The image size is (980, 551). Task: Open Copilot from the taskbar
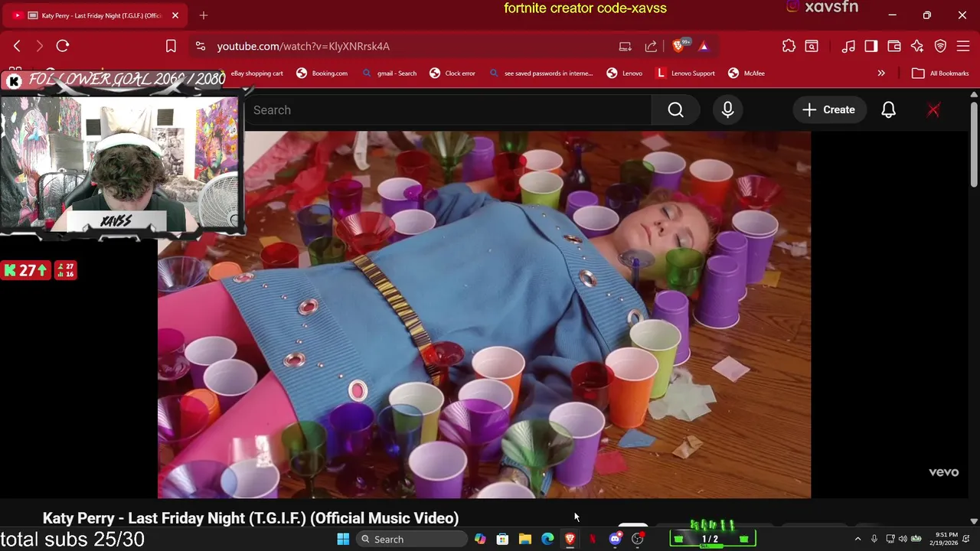(480, 539)
